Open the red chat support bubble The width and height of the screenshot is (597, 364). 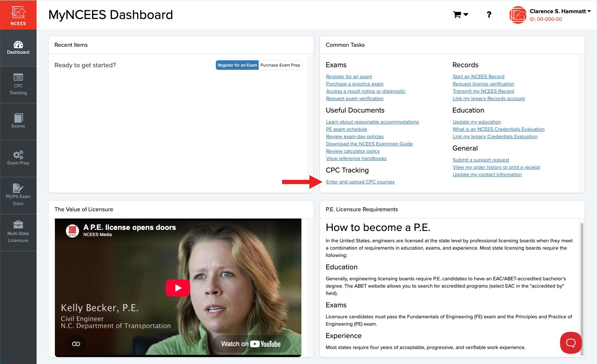pos(571,343)
